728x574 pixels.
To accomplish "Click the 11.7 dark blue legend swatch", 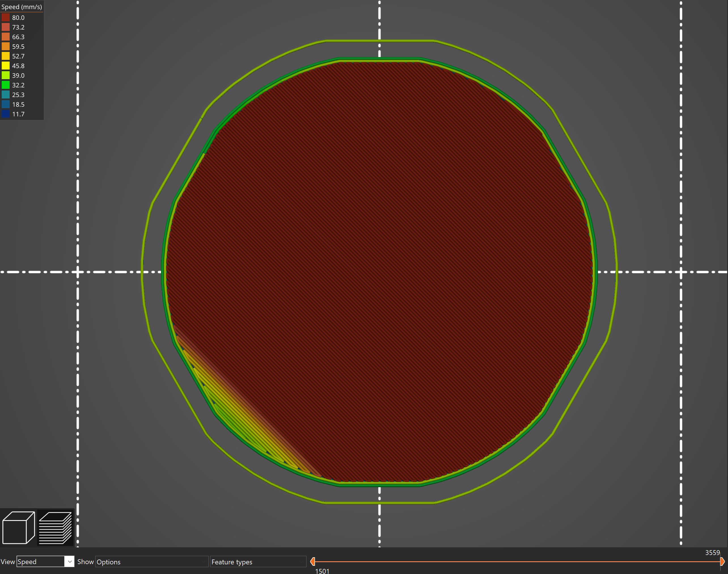I will tap(6, 114).
